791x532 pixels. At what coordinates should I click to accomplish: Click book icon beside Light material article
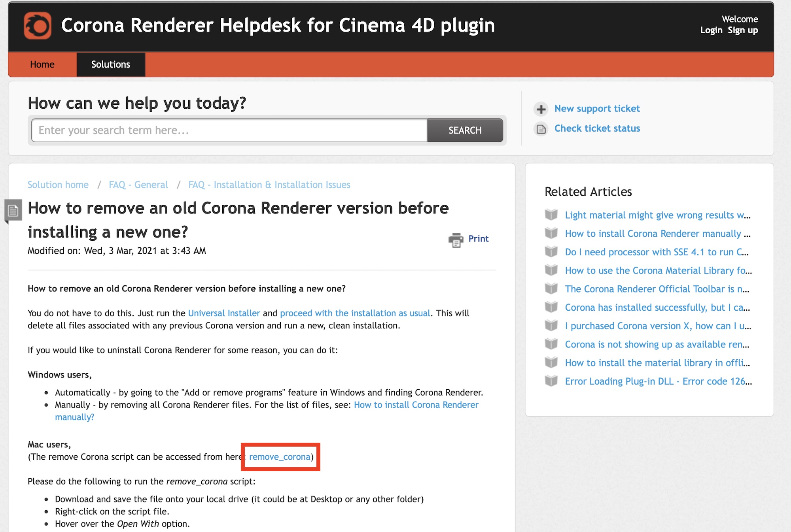click(551, 215)
